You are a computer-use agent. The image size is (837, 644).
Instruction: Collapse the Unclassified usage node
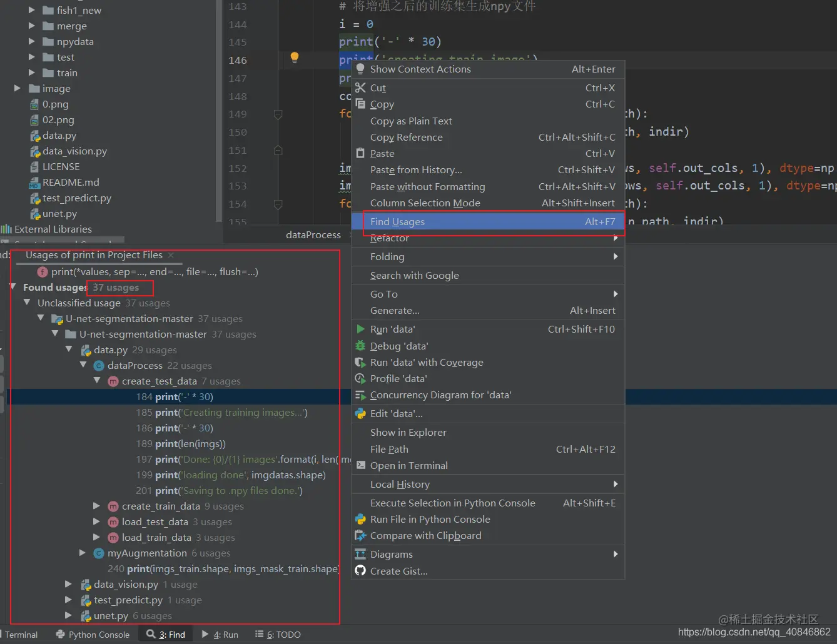click(27, 303)
